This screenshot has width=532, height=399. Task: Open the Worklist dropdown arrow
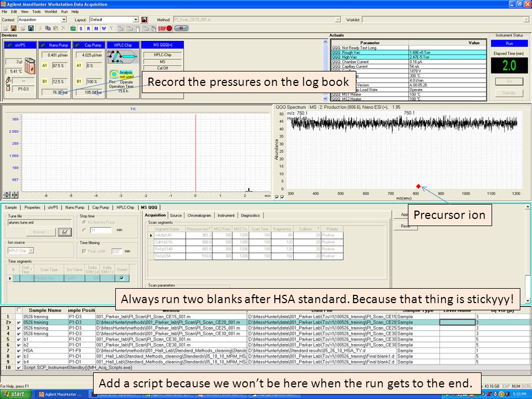[526, 20]
